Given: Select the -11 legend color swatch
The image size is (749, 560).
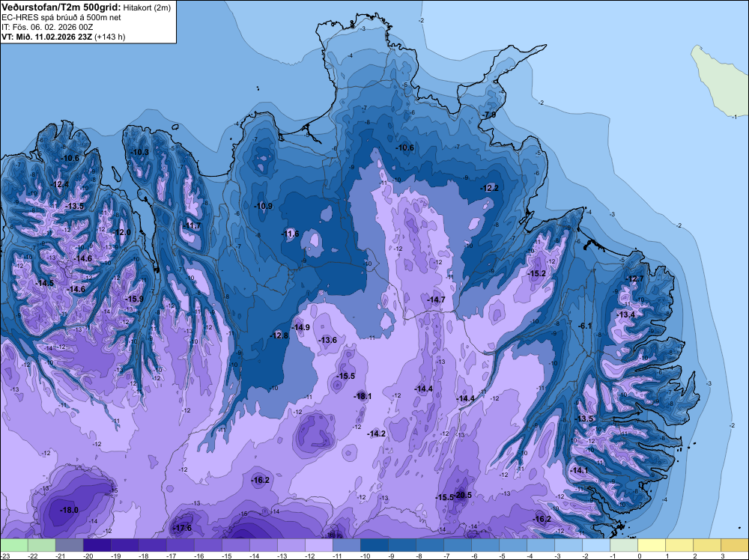Looking at the screenshot, I should [x=346, y=545].
